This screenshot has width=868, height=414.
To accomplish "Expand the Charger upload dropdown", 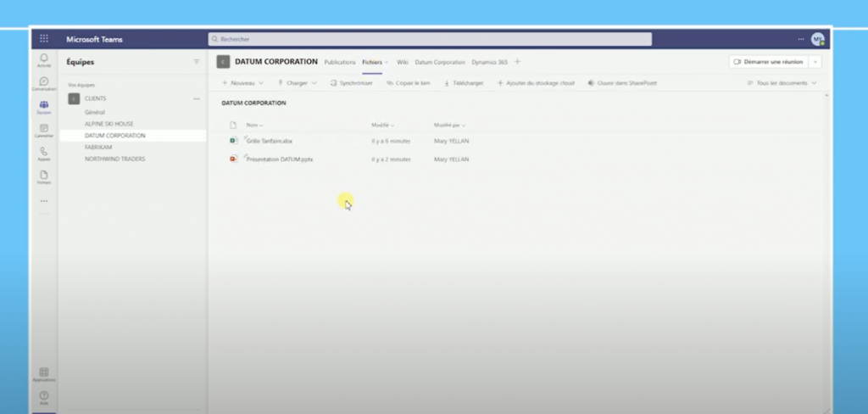I will tap(298, 83).
